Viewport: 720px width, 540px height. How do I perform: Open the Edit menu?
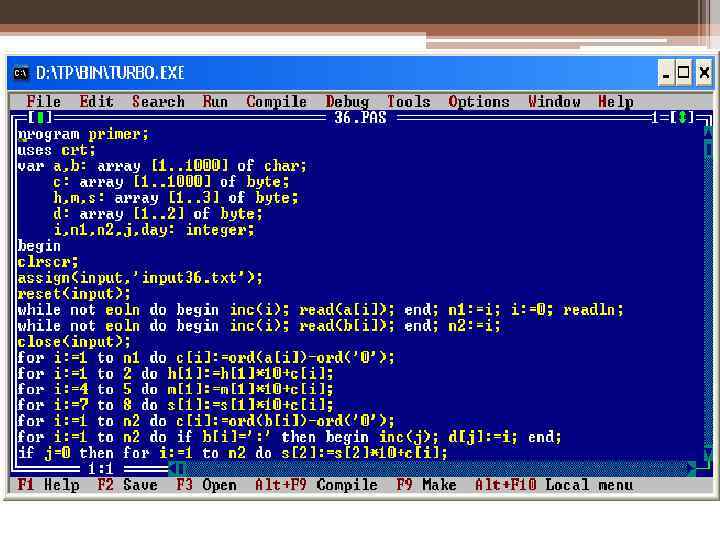[96, 101]
